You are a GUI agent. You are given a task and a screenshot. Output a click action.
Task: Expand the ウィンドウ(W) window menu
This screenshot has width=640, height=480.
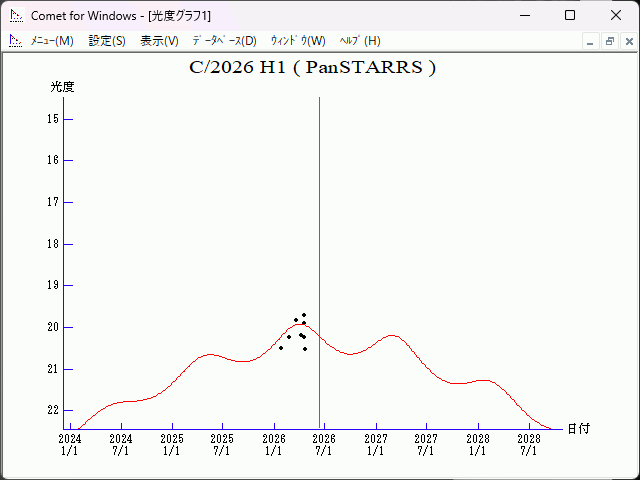pyautogui.click(x=298, y=41)
